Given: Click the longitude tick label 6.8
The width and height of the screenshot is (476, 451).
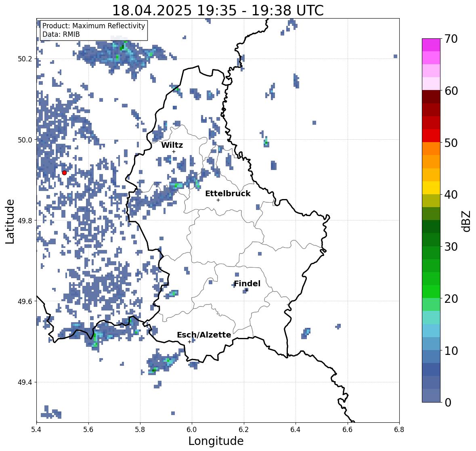Looking at the screenshot, I should [x=399, y=429].
